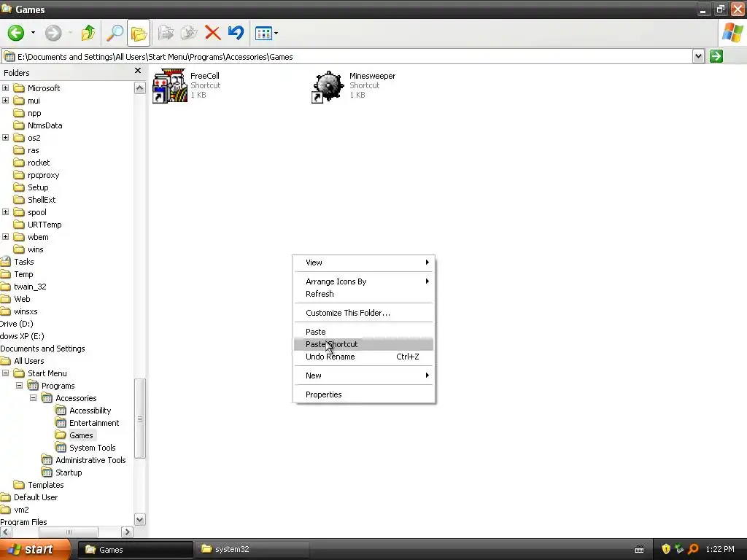Select the Games folder in tree
This screenshot has height=560, width=747.
81,435
